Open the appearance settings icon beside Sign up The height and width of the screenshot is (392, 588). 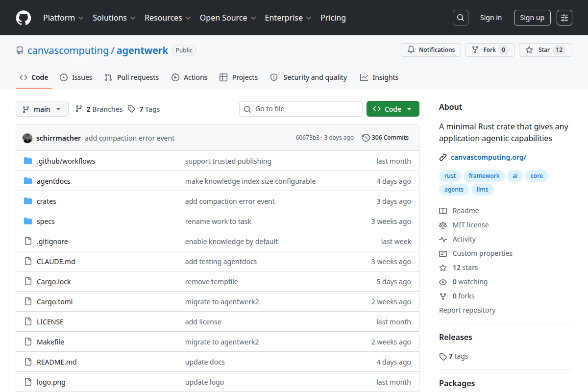(x=564, y=18)
